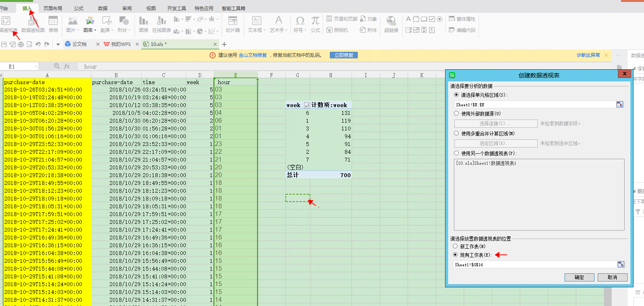Screen dimensions: 644x306
Task: Close the 10.xls document tab
Action: click(215, 44)
